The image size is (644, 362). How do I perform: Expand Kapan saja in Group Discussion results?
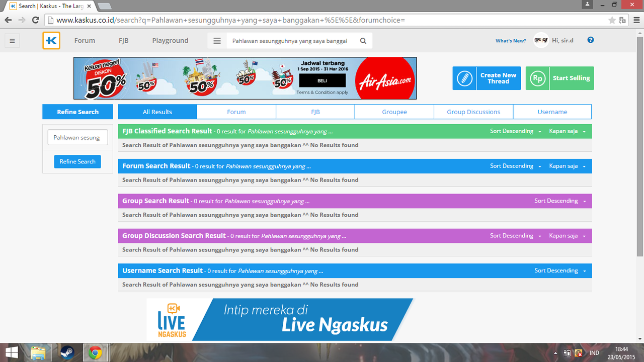pyautogui.click(x=568, y=236)
